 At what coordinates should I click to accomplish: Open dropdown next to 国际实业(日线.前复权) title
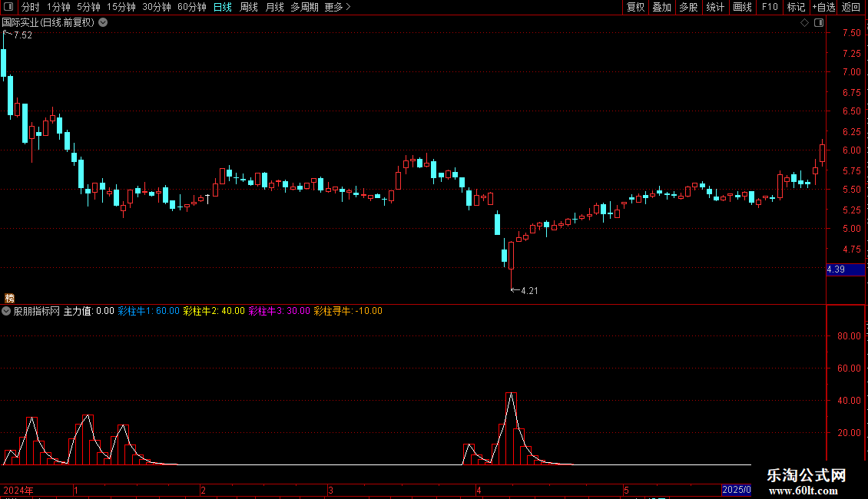coord(103,23)
